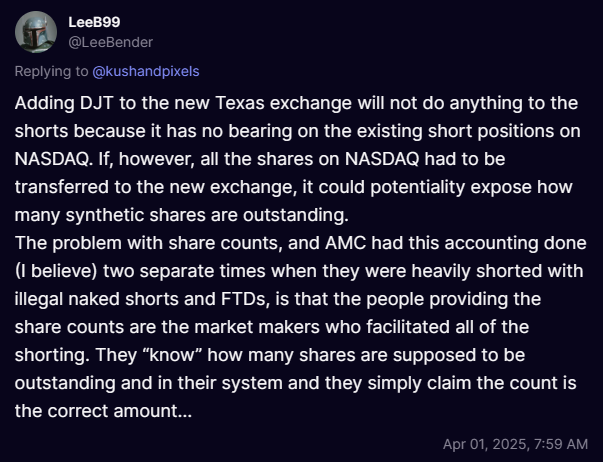Click the trailing 'the correct amount...' text
Viewport: 603px width, 462px height.
click(103, 411)
